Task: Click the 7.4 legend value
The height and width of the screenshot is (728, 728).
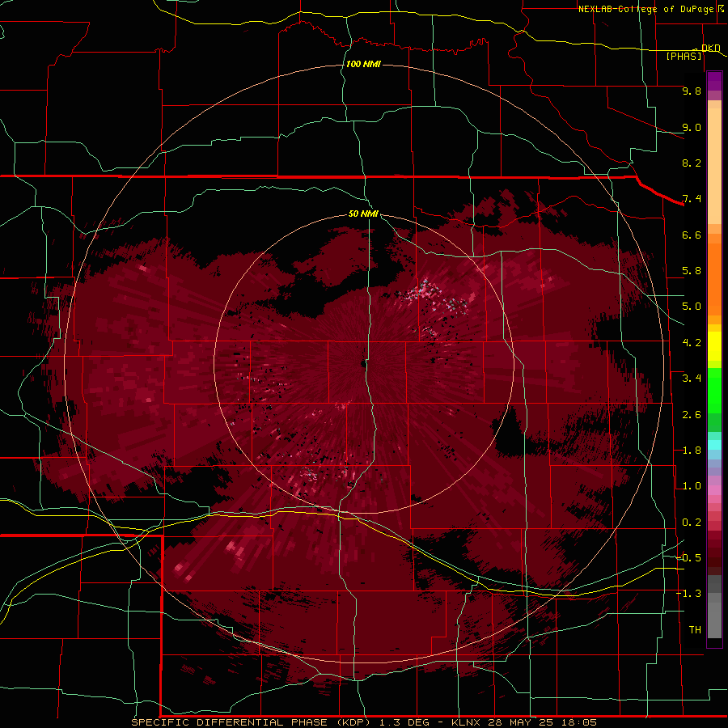Action: pos(692,199)
